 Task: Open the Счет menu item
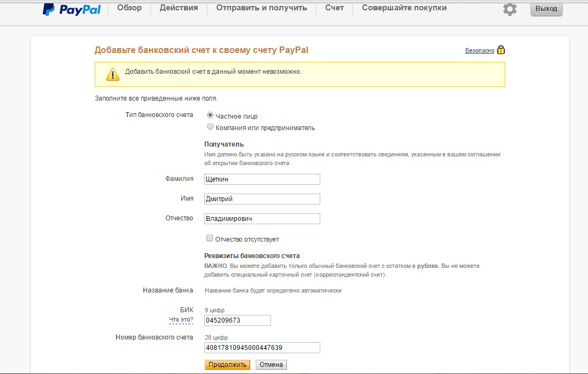[x=335, y=8]
